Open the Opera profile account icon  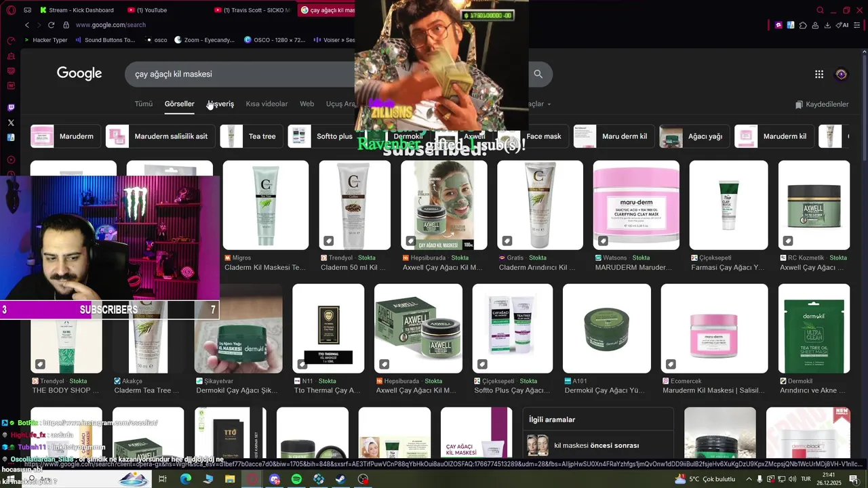[815, 25]
